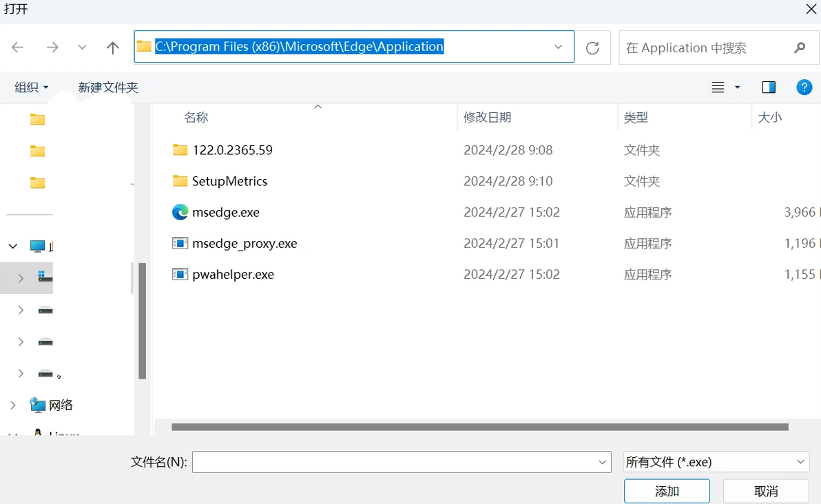Select msedge_proxy.exe file name
The height and width of the screenshot is (504, 821).
[245, 243]
